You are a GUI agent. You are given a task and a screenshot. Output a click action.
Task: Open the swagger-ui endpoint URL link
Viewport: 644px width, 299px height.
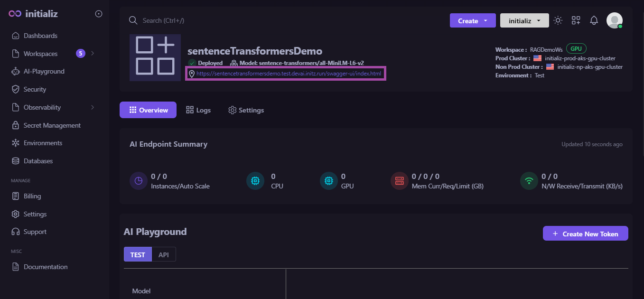pos(289,74)
